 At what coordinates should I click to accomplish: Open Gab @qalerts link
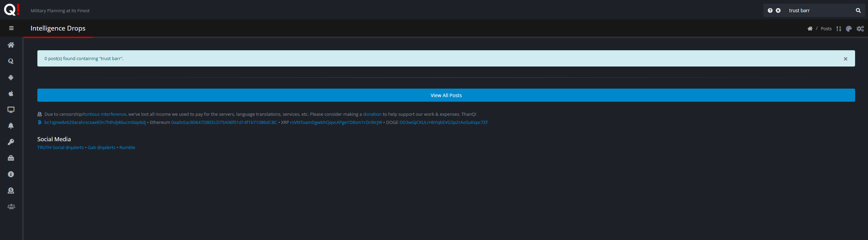pyautogui.click(x=102, y=147)
